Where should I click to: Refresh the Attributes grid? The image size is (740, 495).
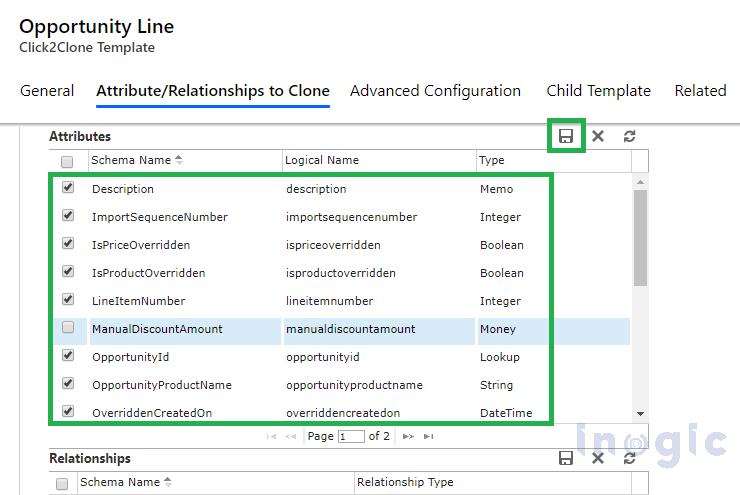point(629,136)
